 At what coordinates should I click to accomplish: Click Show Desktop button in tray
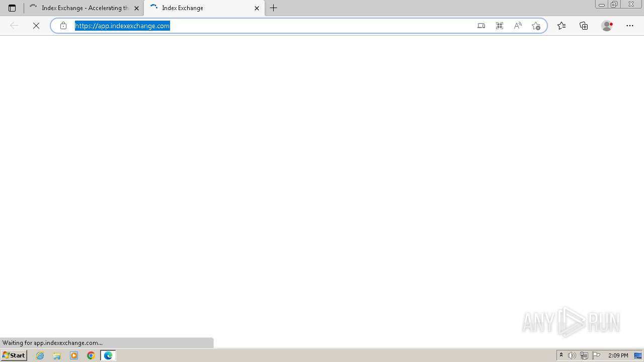pyautogui.click(x=638, y=355)
